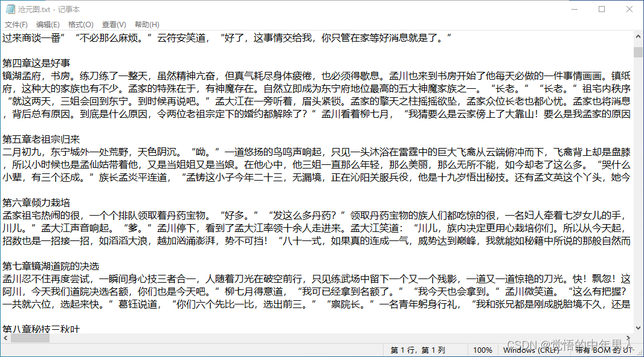
Task: Click the vertical scrollbar down arrow
Action: [638, 328]
